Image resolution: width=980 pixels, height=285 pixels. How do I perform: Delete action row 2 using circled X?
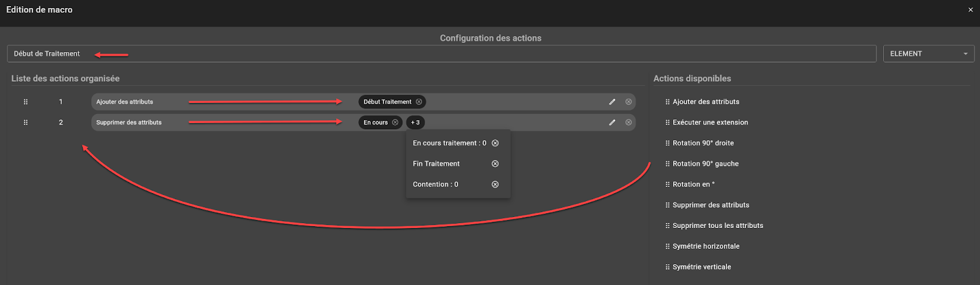click(628, 123)
